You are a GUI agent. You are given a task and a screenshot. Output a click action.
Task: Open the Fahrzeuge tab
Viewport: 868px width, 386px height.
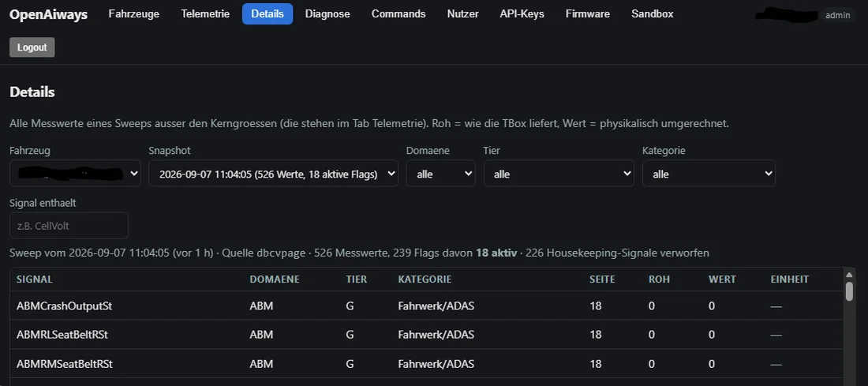pyautogui.click(x=134, y=14)
